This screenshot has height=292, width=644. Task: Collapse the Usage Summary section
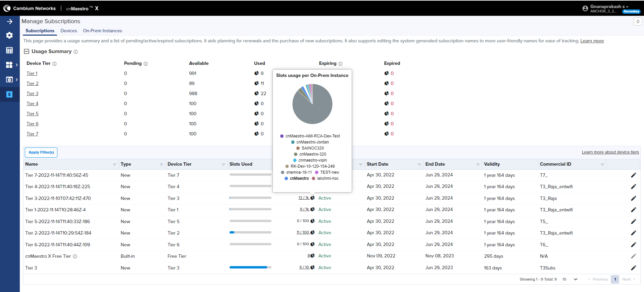[x=27, y=51]
